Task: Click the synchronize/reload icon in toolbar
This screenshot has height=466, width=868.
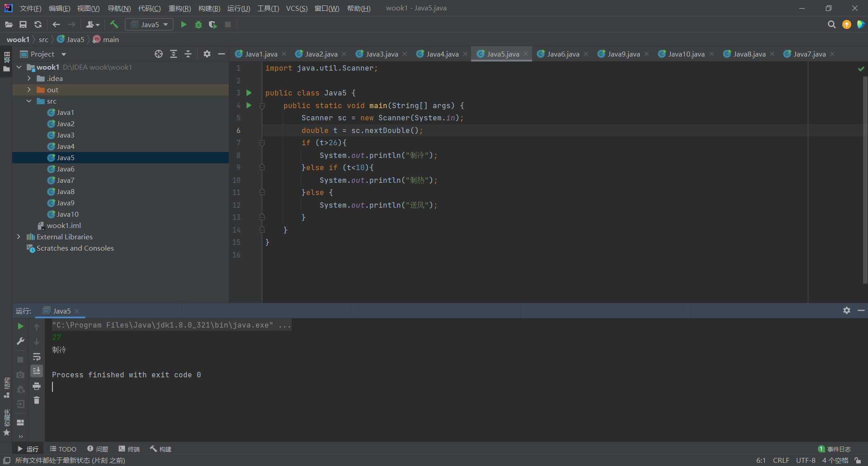Action: tap(38, 24)
